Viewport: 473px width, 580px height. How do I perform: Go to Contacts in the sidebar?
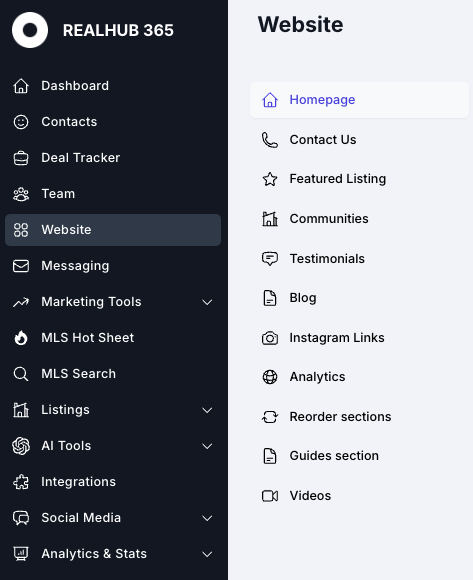(x=69, y=122)
